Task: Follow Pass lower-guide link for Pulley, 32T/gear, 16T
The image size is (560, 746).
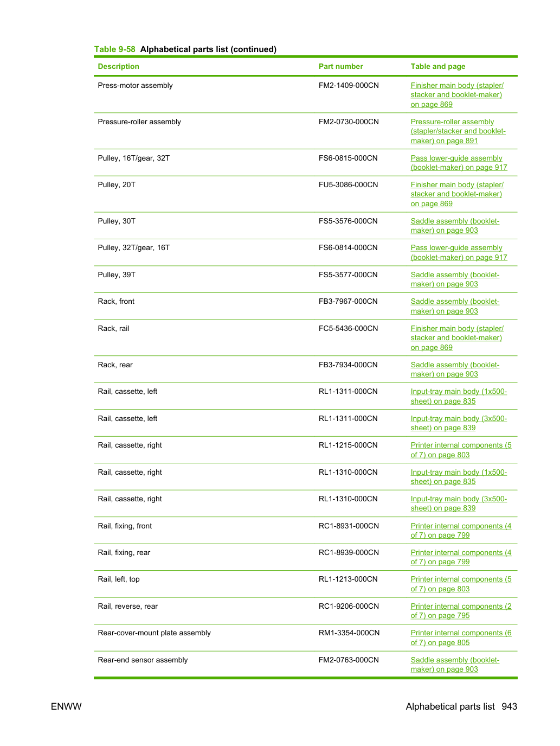Action: (x=459, y=252)
